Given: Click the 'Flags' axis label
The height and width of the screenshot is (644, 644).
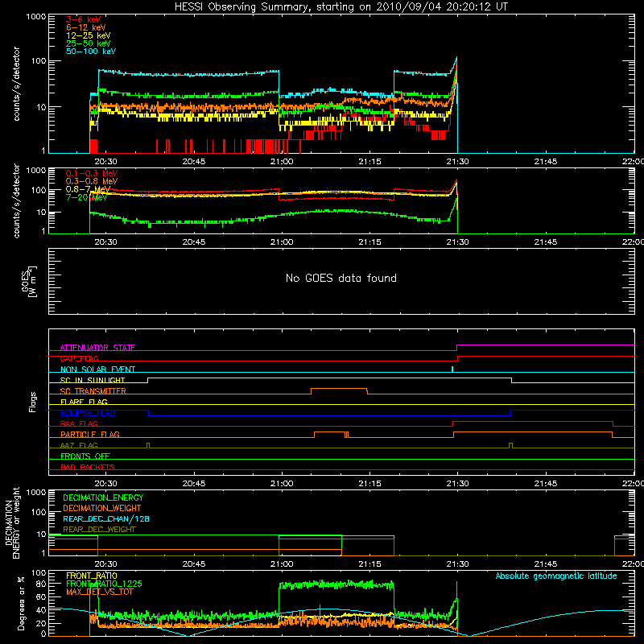Looking at the screenshot, I should (x=32, y=402).
